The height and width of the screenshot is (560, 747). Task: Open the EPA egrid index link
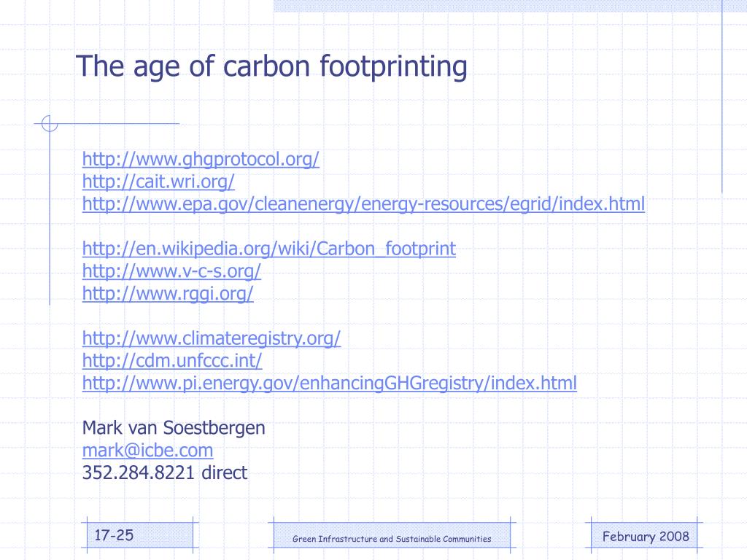point(363,204)
